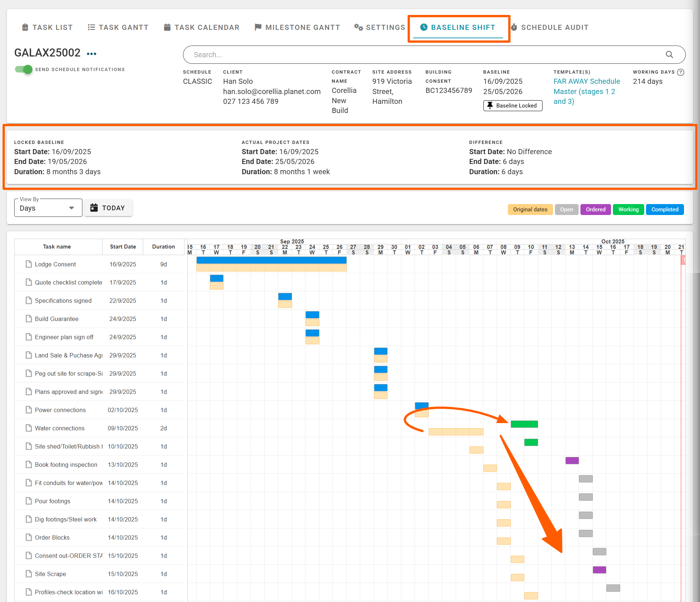Click the Site Scrape task file icon
Screen dimensions: 700x602
point(28,574)
